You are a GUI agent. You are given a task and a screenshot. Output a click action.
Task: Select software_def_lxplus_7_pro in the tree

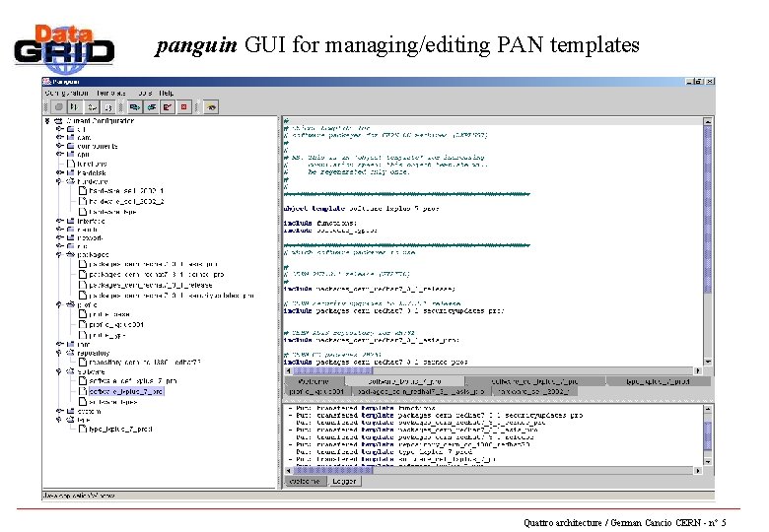pyautogui.click(x=133, y=380)
